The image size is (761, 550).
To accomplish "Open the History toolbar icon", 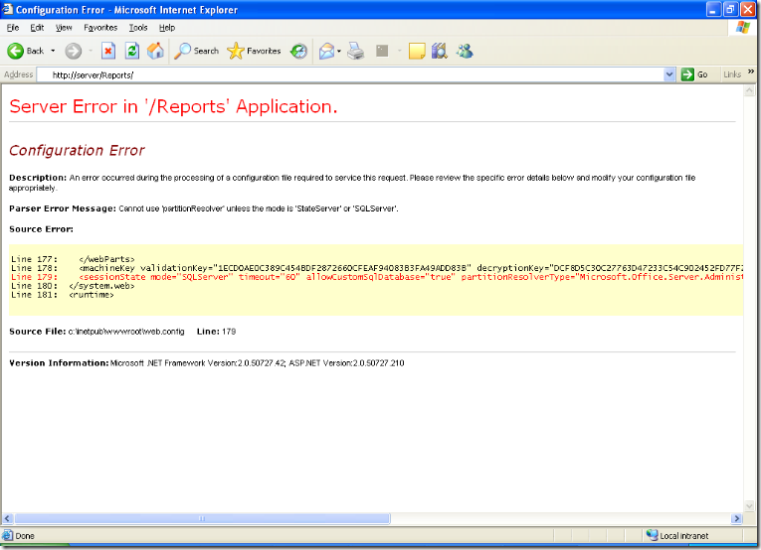I will [x=298, y=51].
